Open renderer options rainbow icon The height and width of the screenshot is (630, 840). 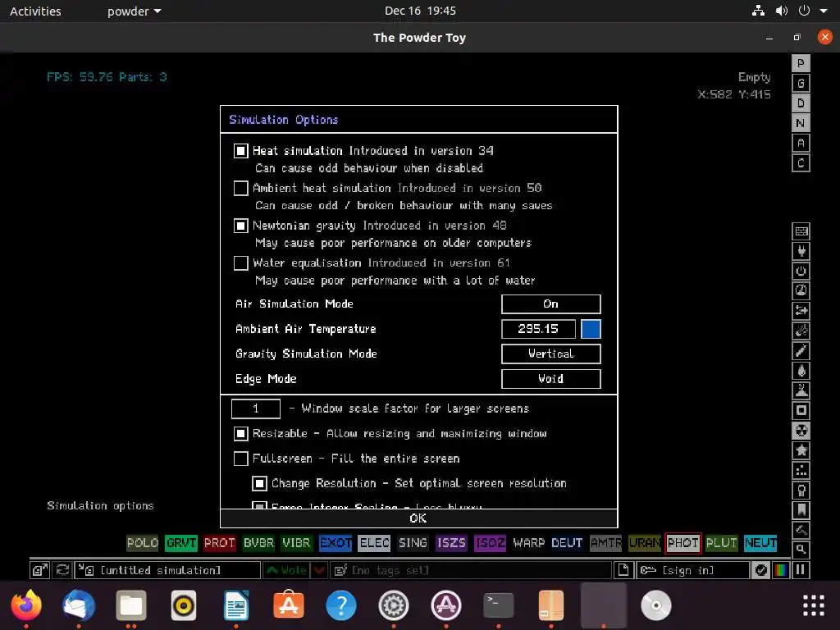pyautogui.click(x=781, y=570)
